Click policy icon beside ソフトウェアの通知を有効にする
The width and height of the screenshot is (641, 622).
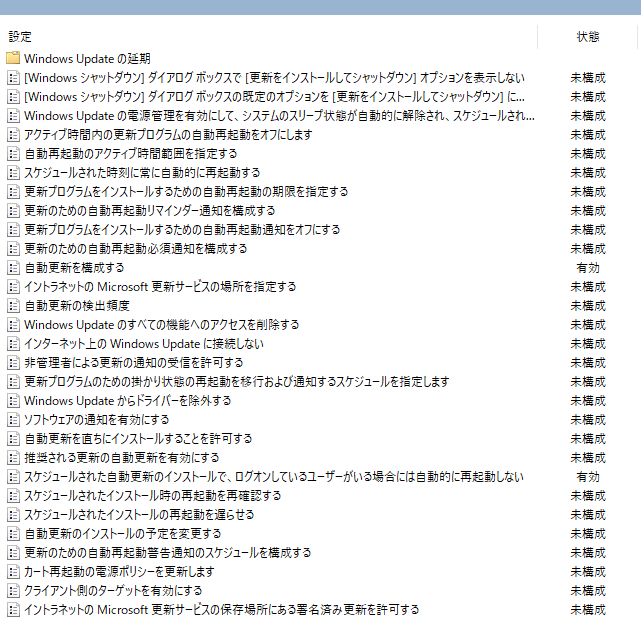(13, 420)
